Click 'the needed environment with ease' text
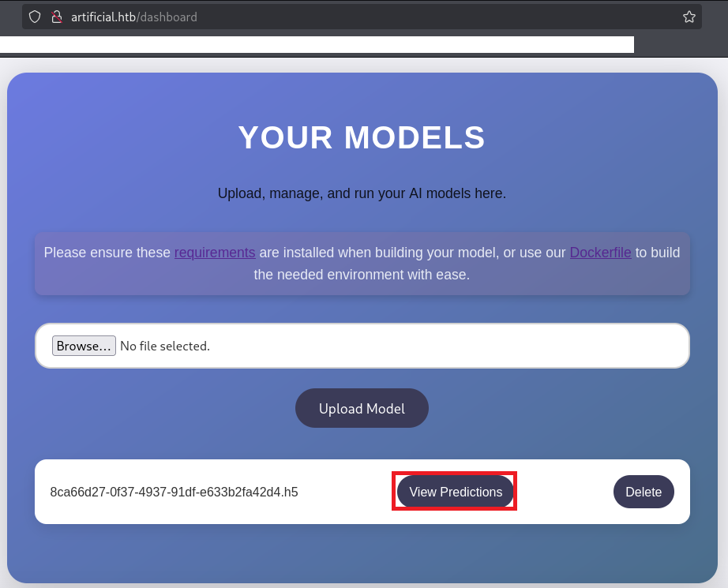728x588 pixels. (362, 275)
